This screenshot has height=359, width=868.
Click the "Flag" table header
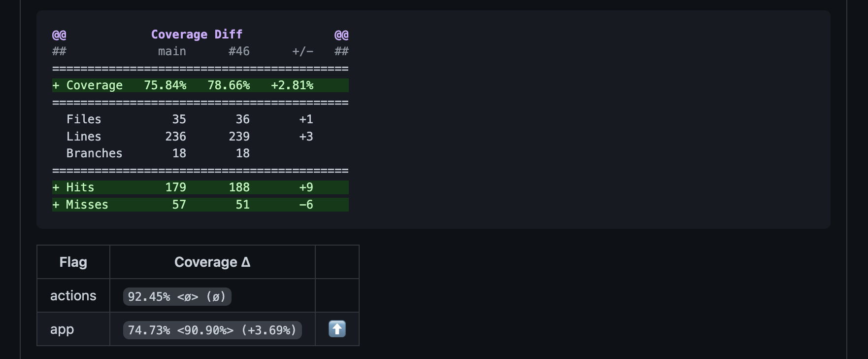pyautogui.click(x=73, y=262)
